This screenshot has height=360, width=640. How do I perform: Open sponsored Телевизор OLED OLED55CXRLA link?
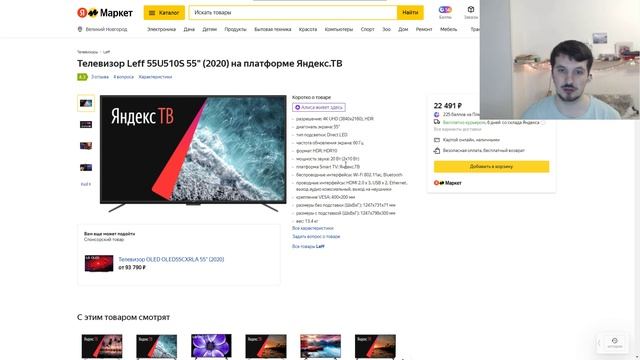click(171, 259)
